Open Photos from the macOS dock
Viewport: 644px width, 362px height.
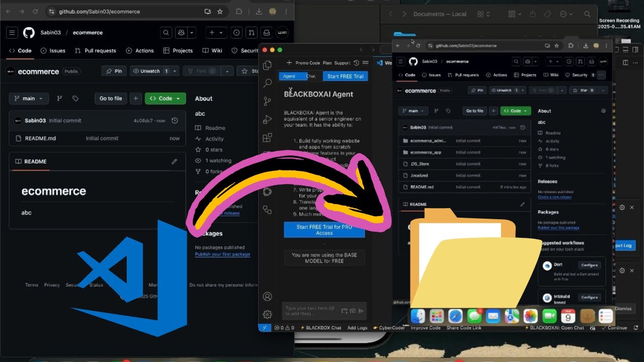(x=531, y=316)
